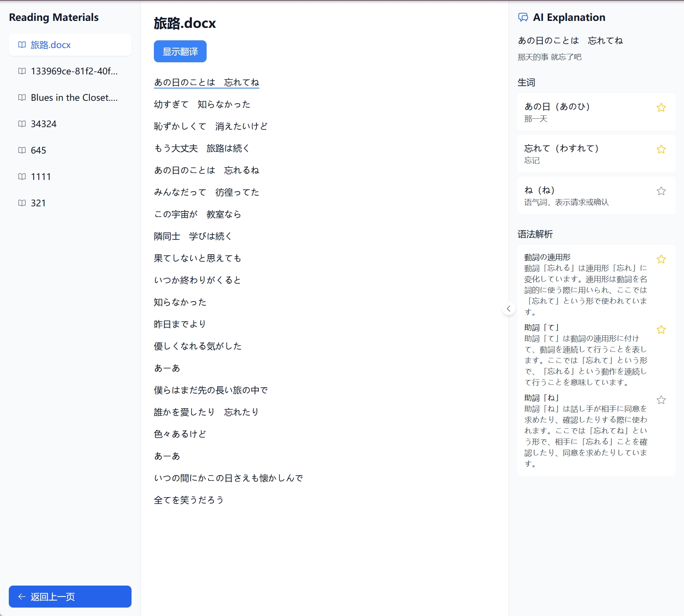Viewport: 684px width, 616px height.
Task: Toggle star on 動詞の連用形 grammar note
Action: tap(661, 259)
